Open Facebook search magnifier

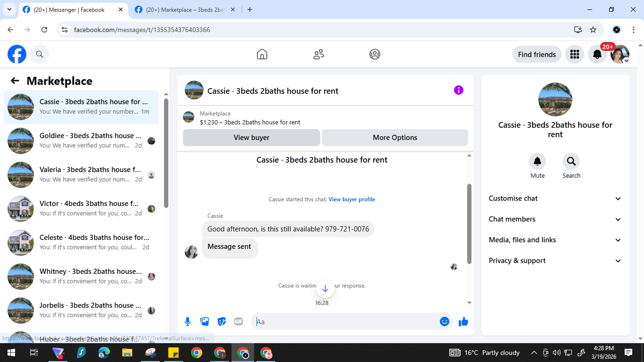(x=40, y=54)
